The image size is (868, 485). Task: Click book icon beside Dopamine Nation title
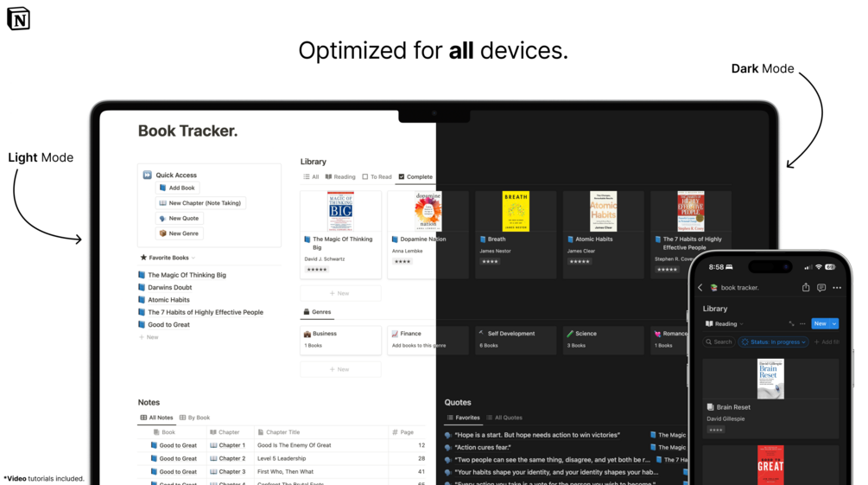click(x=395, y=239)
